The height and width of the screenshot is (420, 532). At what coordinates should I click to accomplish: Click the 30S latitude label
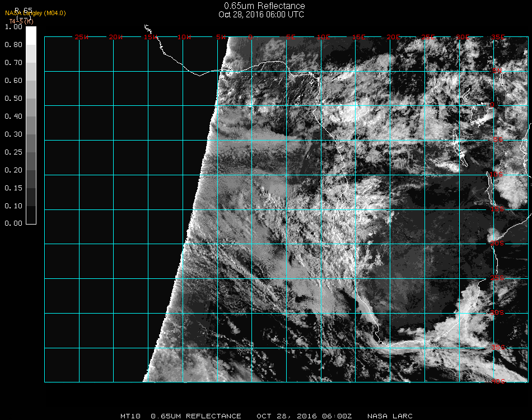click(497, 312)
